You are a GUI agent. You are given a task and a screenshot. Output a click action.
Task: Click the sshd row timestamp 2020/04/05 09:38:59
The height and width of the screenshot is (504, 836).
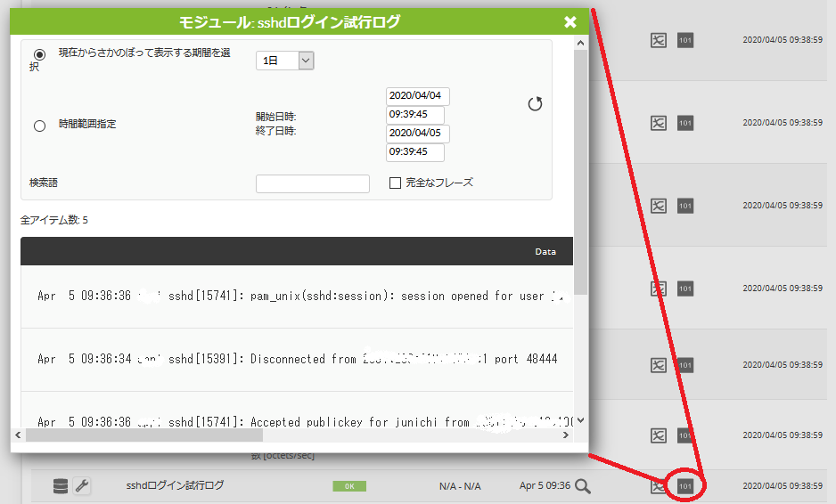click(x=783, y=486)
